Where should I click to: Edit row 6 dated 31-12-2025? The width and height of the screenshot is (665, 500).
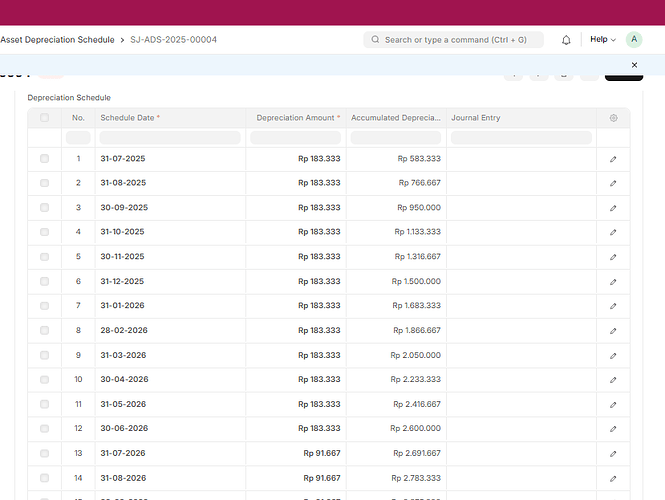tap(613, 282)
